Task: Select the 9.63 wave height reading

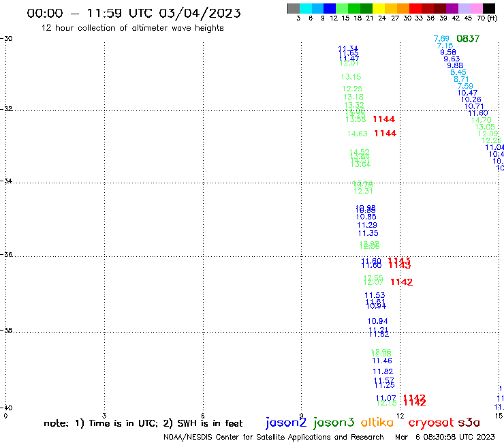Action: tap(452, 59)
